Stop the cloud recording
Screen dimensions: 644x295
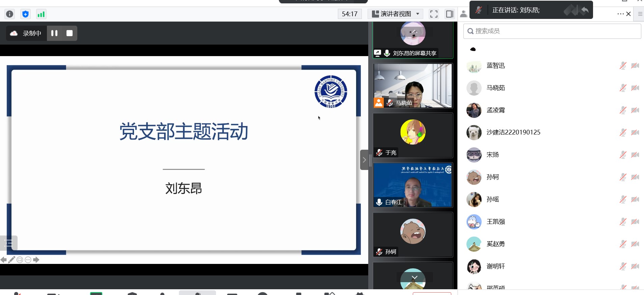pyautogui.click(x=70, y=33)
